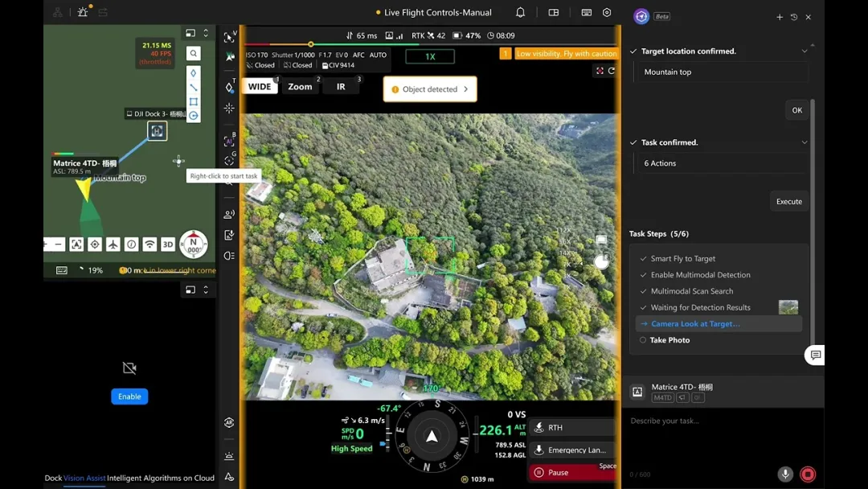Click the OK button in assistant panel
Screen dimensions: 868x489
click(796, 110)
